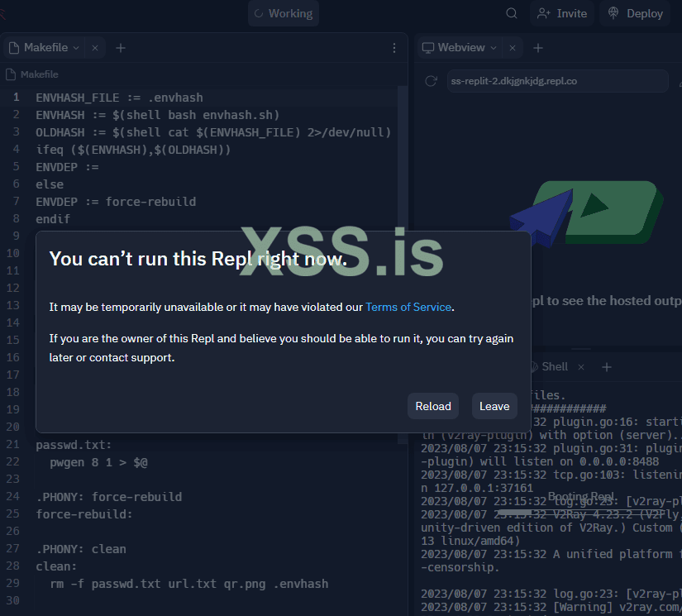
Task: Click the 'passwd.txt:' target line
Action: (74, 445)
